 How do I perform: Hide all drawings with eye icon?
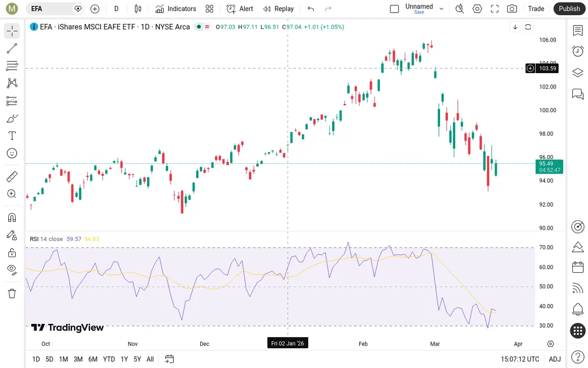click(x=12, y=269)
